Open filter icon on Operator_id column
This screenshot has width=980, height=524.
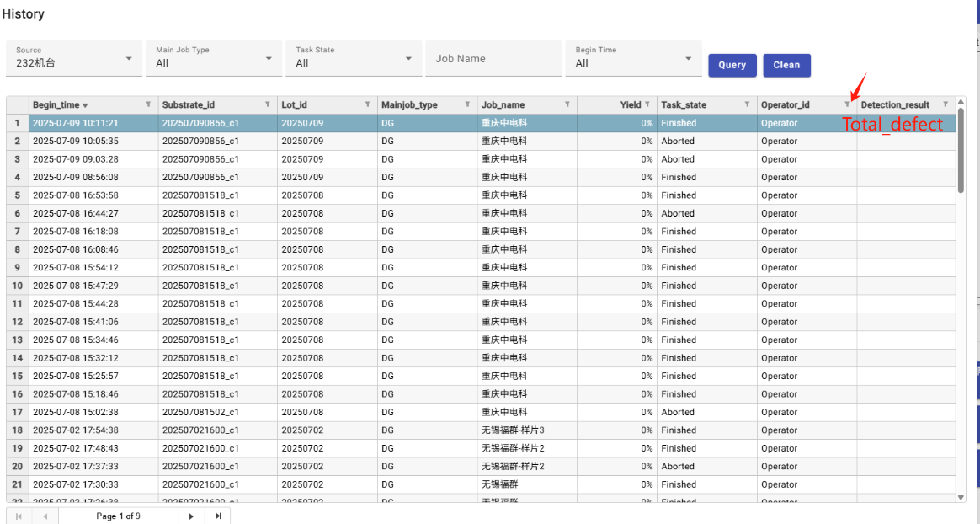coord(848,104)
